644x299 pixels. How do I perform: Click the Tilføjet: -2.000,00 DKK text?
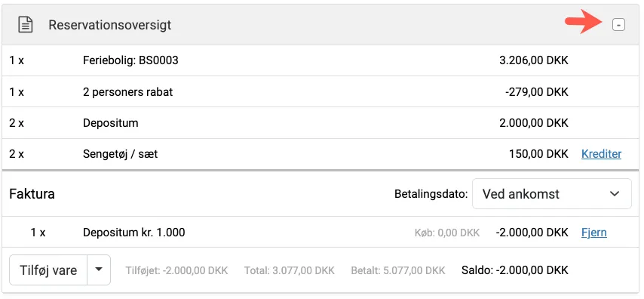pos(176,270)
